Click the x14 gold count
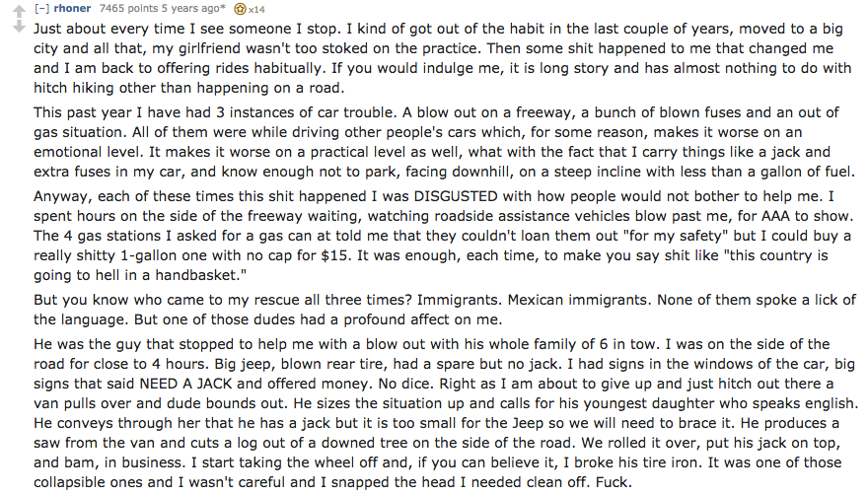 point(256,10)
